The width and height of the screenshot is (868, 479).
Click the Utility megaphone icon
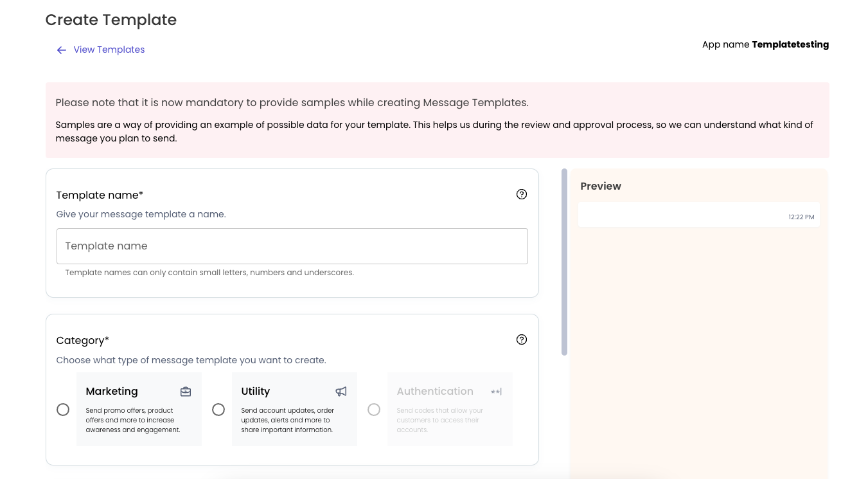341,392
